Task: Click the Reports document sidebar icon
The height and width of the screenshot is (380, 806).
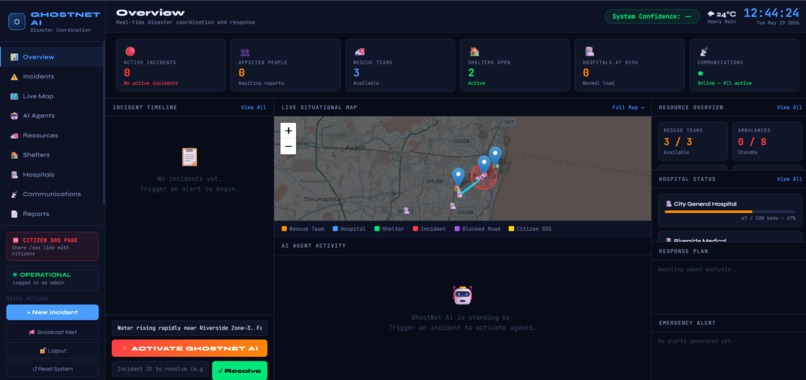Action: tap(14, 214)
